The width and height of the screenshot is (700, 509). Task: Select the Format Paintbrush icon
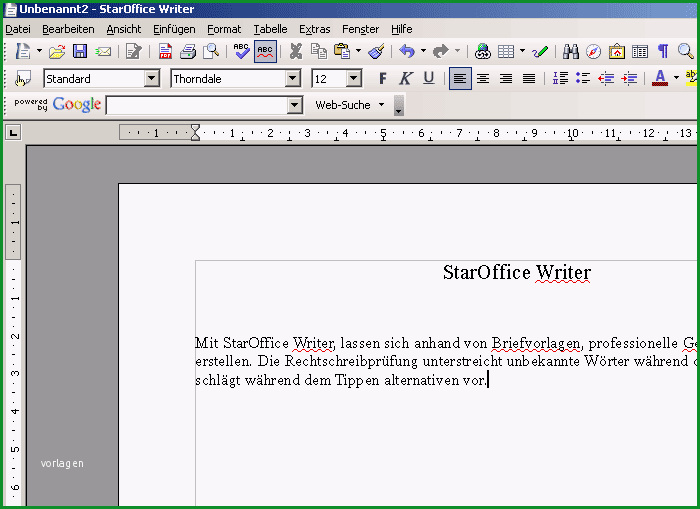(376, 51)
